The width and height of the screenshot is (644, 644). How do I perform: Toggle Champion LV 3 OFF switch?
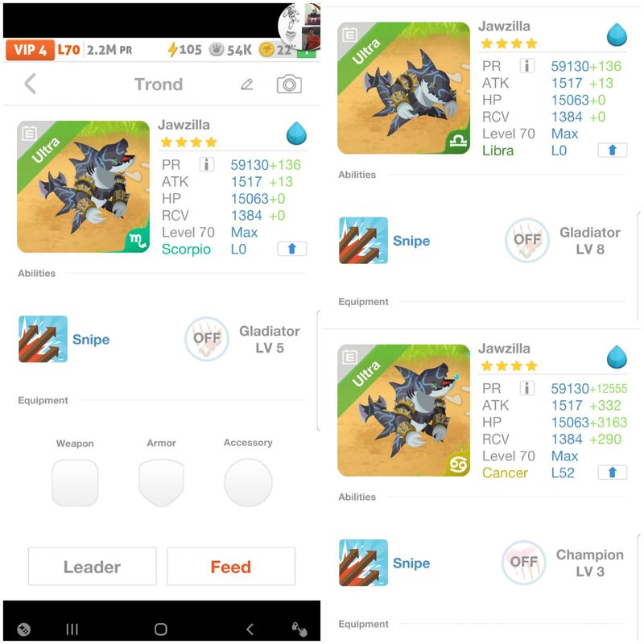coord(524,562)
